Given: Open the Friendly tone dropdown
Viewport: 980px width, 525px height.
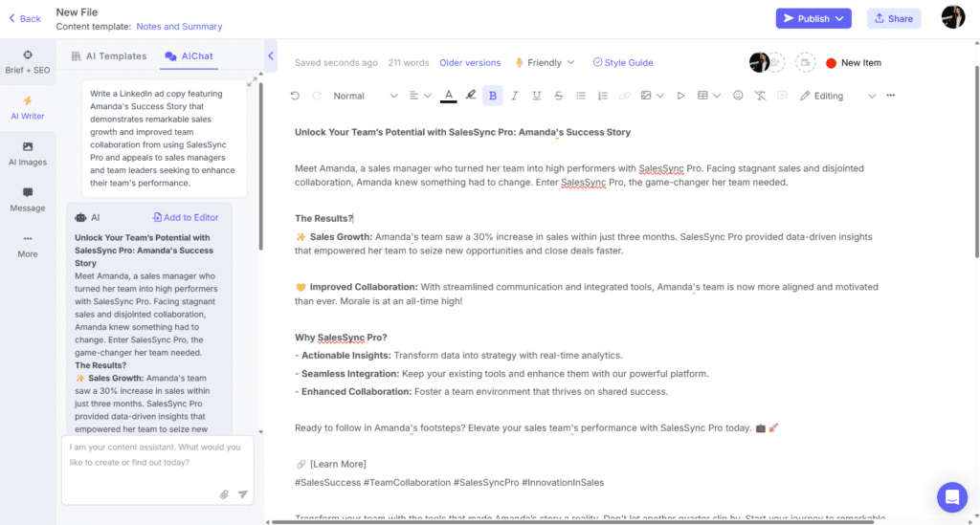Looking at the screenshot, I should coord(545,62).
